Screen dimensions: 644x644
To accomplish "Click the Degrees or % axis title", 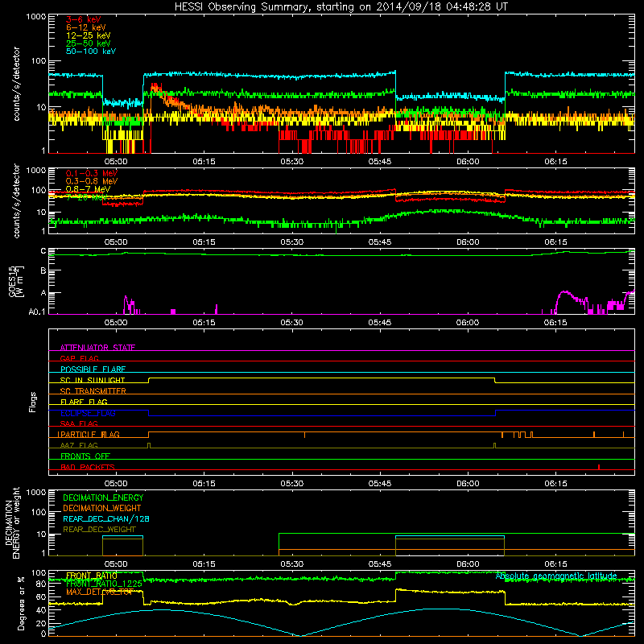I will pos(21,603).
